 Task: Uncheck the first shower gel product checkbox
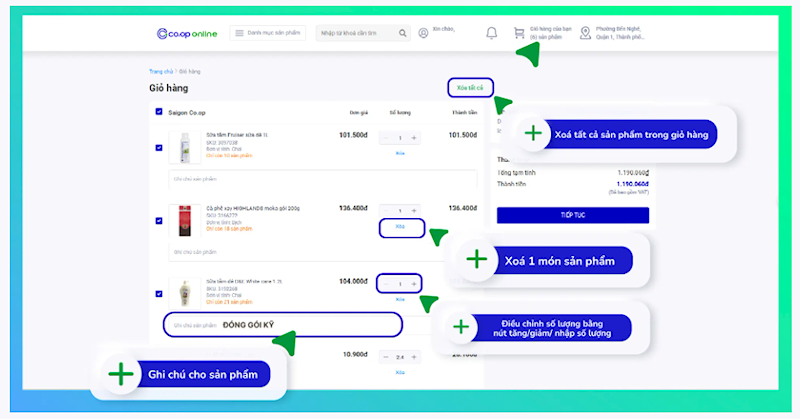(x=159, y=147)
